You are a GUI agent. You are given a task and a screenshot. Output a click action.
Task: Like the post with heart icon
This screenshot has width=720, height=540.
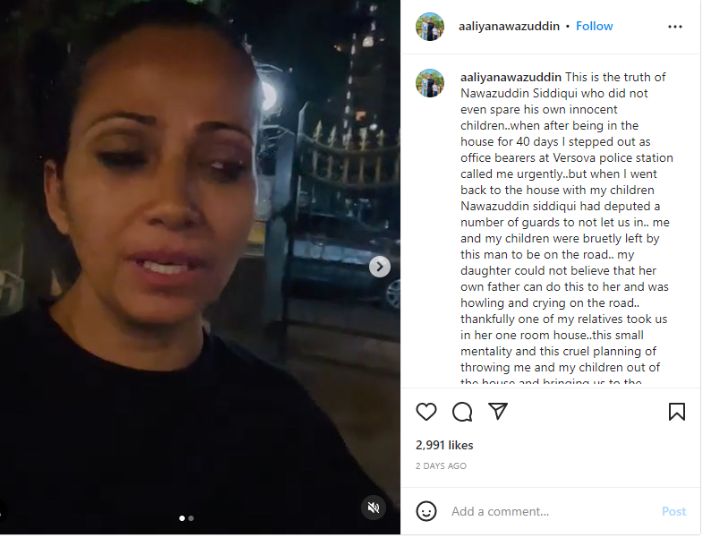[426, 411]
